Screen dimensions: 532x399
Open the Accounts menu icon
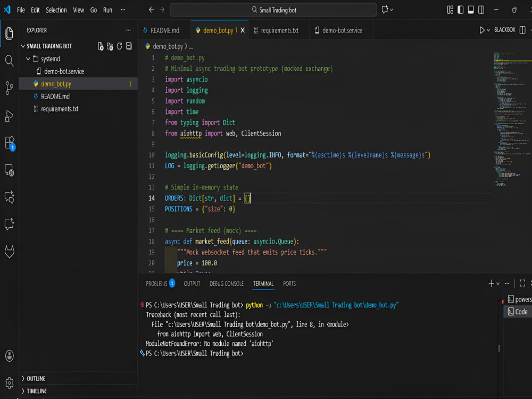coord(9,355)
